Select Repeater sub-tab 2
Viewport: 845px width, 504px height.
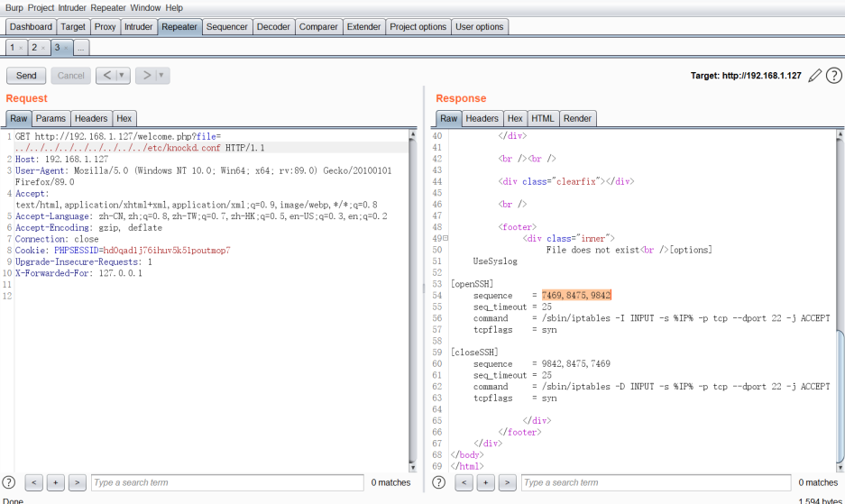point(34,48)
